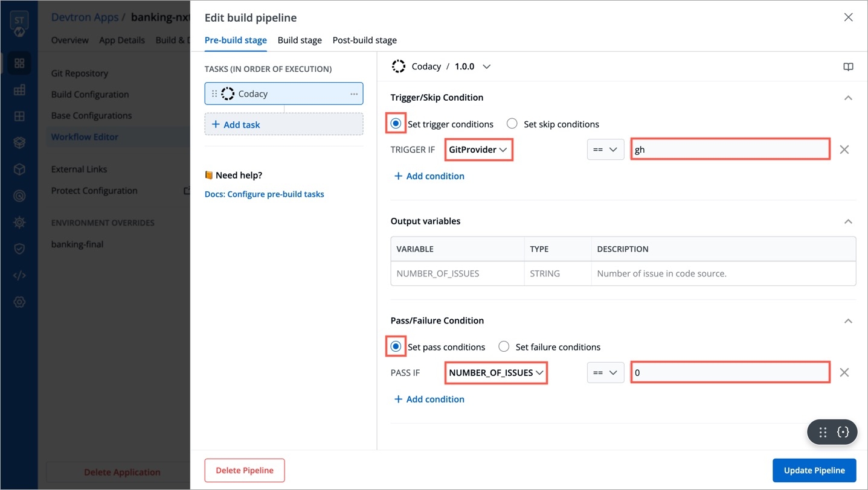Click the trigger value field containing gh
The height and width of the screenshot is (490, 868).
pos(730,150)
